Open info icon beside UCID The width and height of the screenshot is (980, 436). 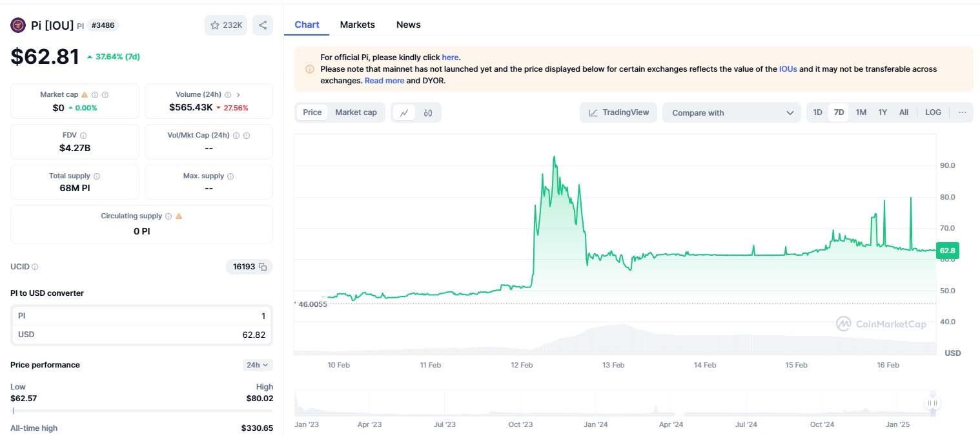click(35, 267)
